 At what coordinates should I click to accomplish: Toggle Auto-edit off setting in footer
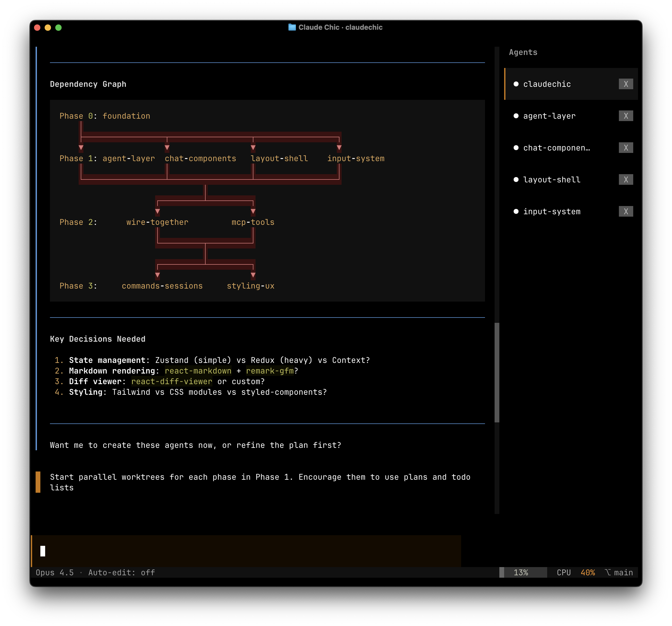pyautogui.click(x=121, y=573)
